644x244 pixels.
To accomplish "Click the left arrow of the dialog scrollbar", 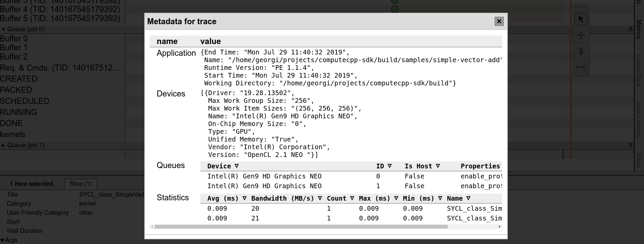I will (x=152, y=227).
